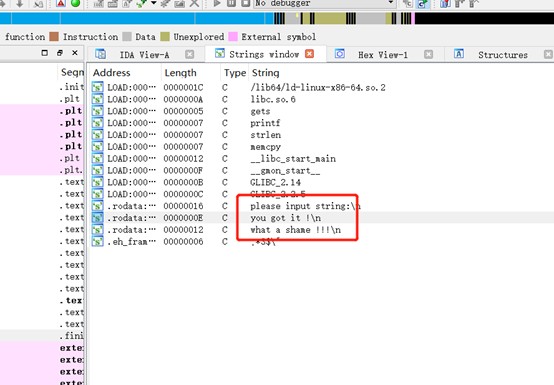Image resolution: width=554 pixels, height=385 pixels.
Task: Switch to the IDA View-A tab
Action: click(144, 55)
